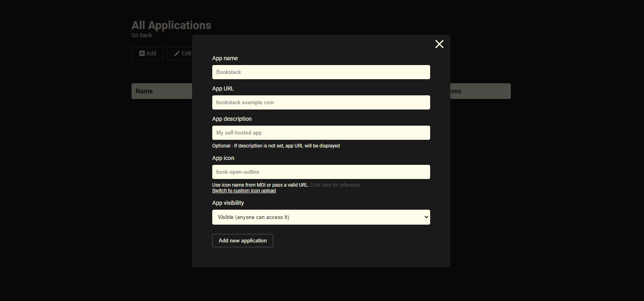Close the add application dialog
The image size is (644, 301).
[x=439, y=44]
